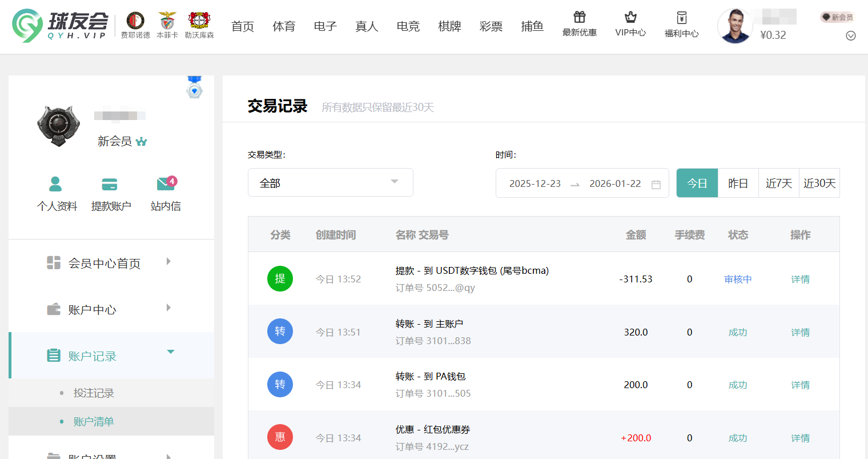Select the 今日 date filter tab

point(697,182)
